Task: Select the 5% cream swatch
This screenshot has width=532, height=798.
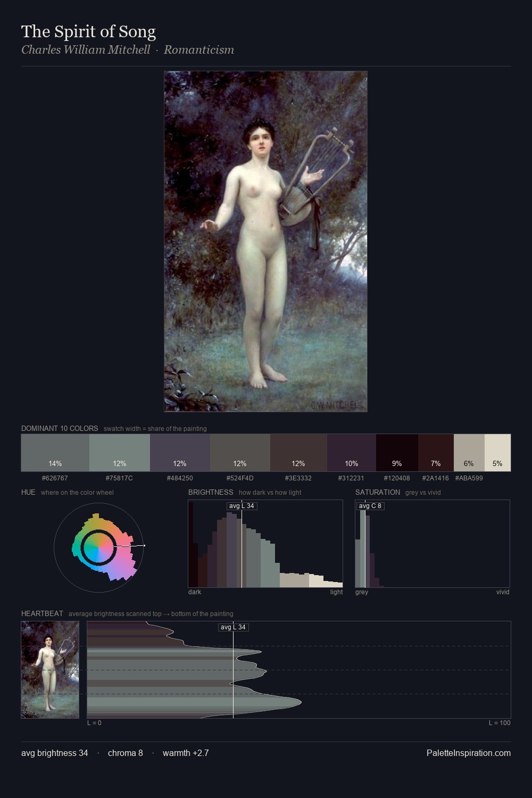Action: [497, 453]
